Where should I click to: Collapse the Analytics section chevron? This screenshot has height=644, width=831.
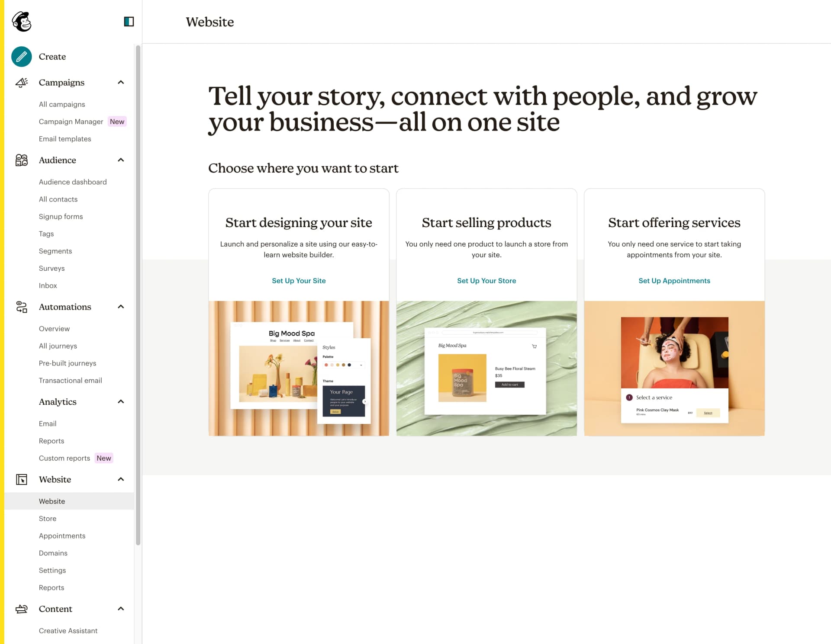coord(121,402)
